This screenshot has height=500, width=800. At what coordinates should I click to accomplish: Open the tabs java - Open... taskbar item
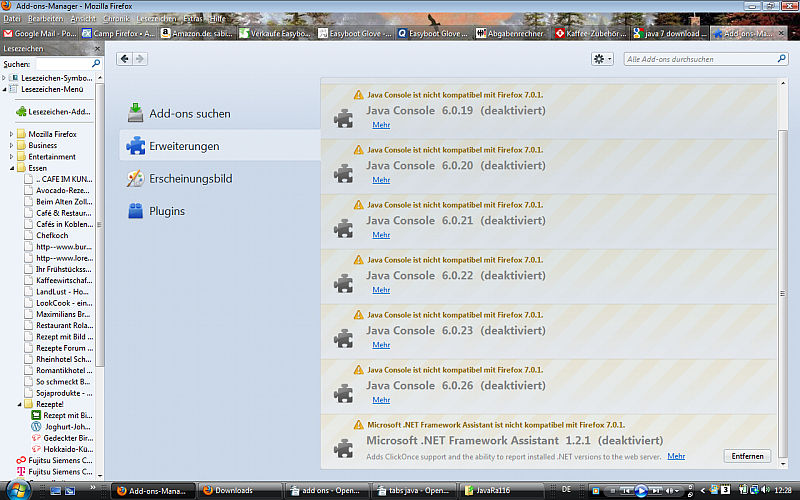(x=414, y=490)
